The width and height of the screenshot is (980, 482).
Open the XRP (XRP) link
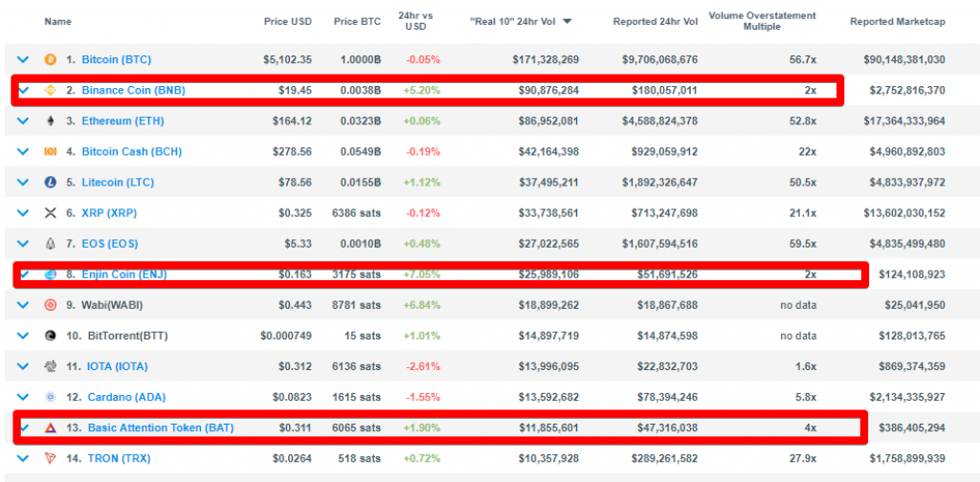[109, 213]
